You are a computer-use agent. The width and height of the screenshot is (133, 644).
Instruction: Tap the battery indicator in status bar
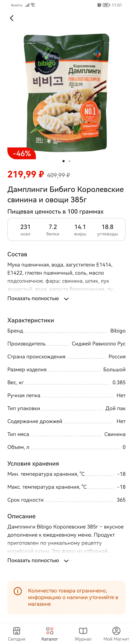tap(106, 5)
